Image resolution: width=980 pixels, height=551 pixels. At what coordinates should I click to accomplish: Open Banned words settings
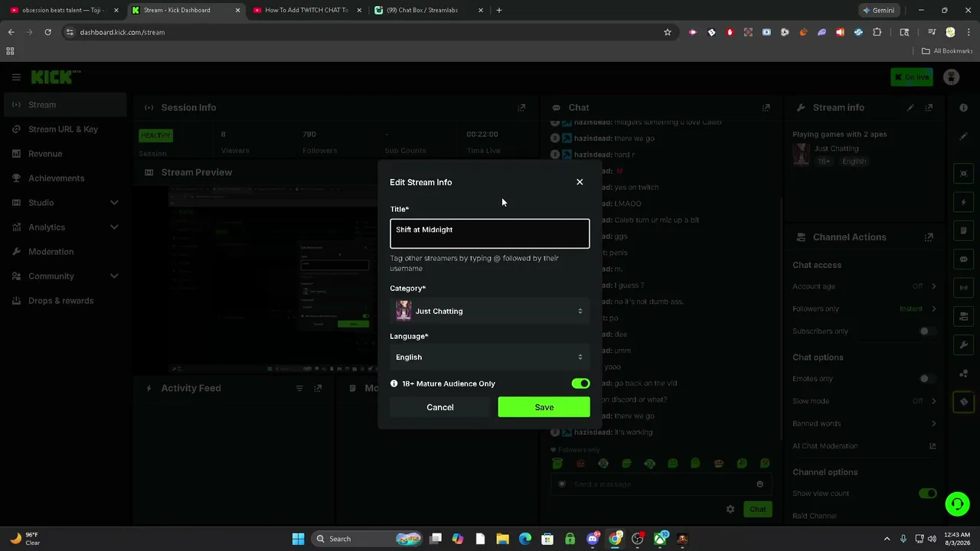click(864, 423)
